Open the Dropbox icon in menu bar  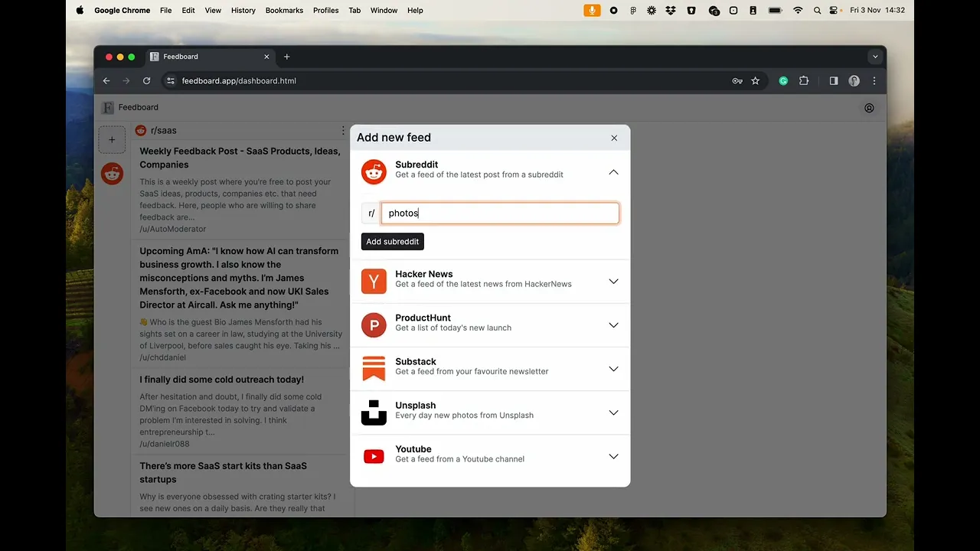click(671, 10)
